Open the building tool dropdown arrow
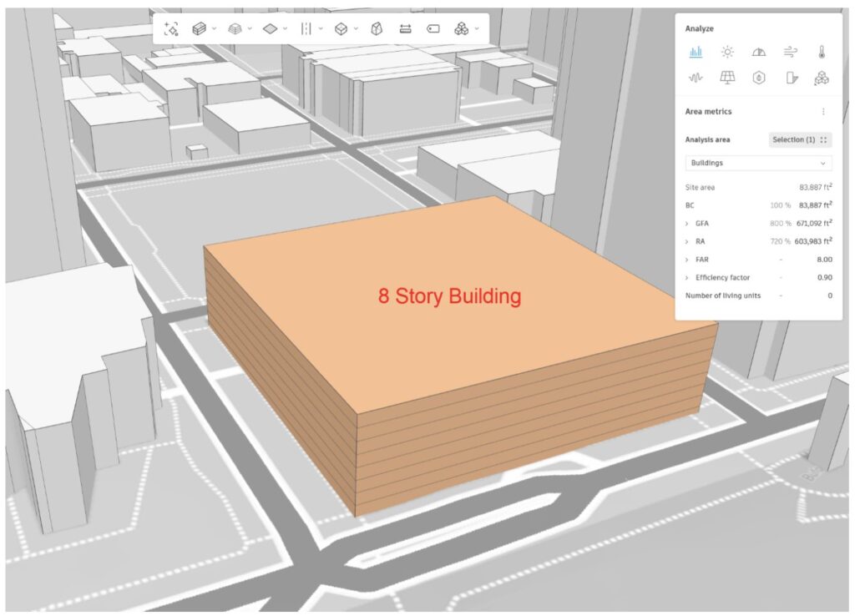This screenshot has height=616, width=855. click(214, 28)
